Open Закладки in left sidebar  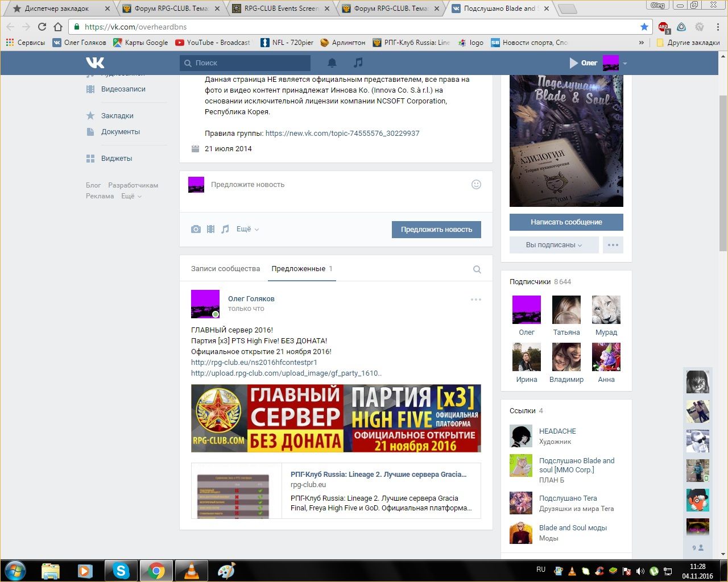click(x=117, y=116)
